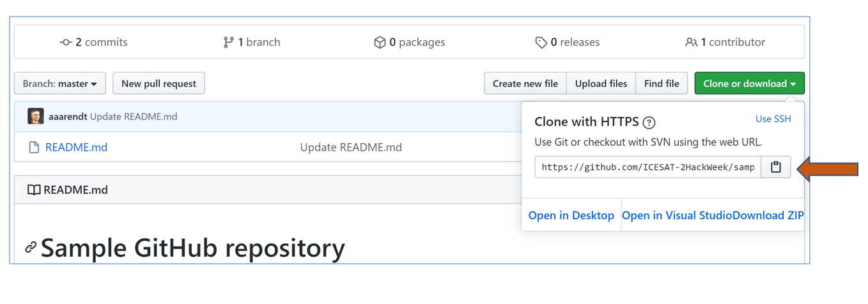Open README.md row's Update README.md commit
The image size is (868, 304).
(351, 148)
